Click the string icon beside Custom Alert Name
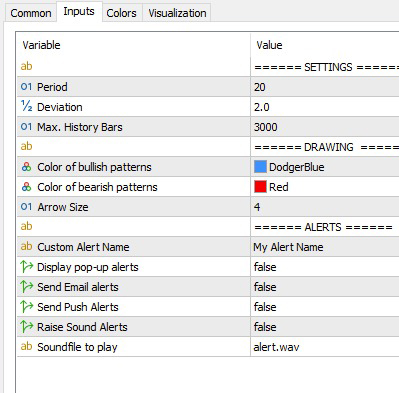 click(26, 246)
